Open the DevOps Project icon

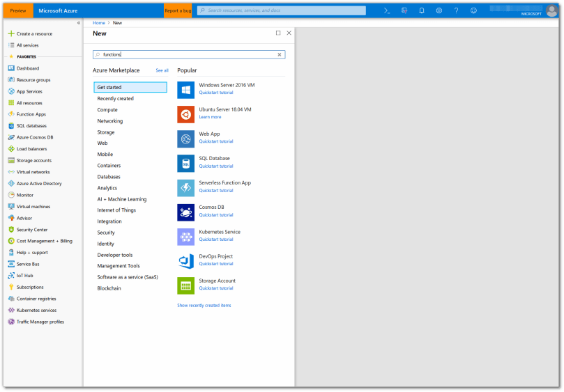point(185,260)
